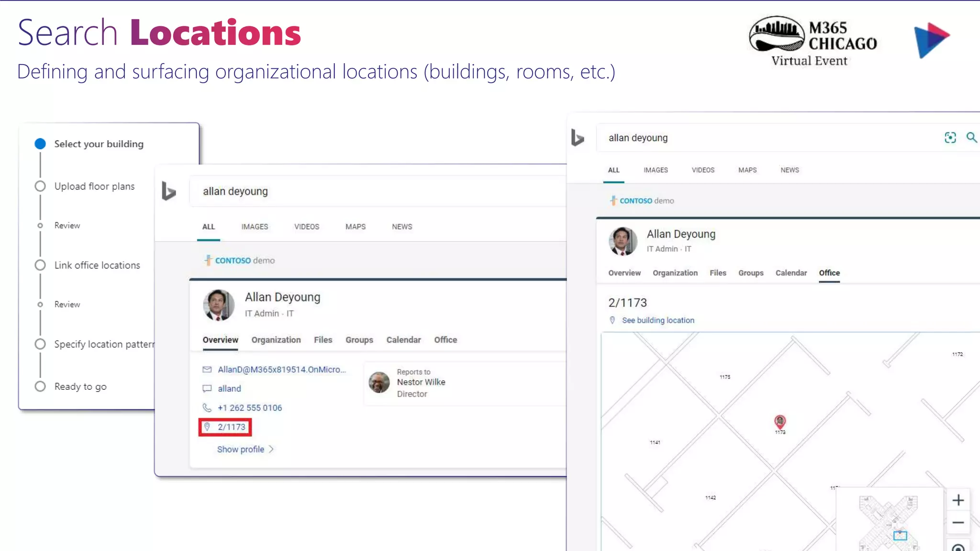This screenshot has width=980, height=551.
Task: Click the +1 262 555 0106 phone link
Action: [250, 408]
